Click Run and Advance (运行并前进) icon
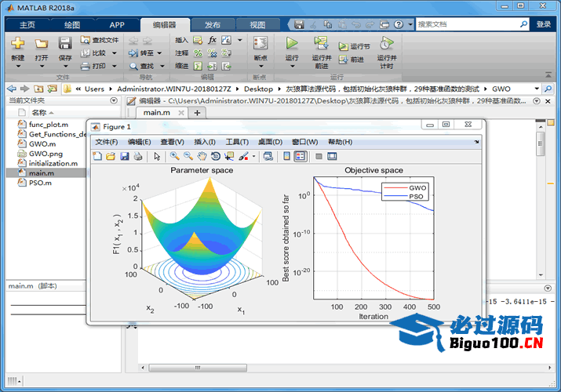Viewport: 561px width, 392px height. pyautogui.click(x=321, y=43)
